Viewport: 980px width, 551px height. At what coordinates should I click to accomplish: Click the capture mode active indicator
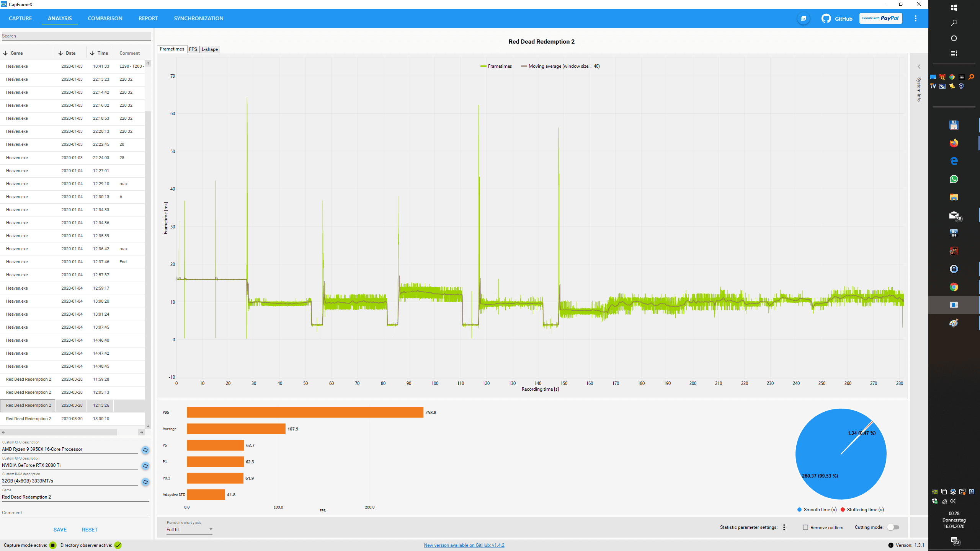53,545
